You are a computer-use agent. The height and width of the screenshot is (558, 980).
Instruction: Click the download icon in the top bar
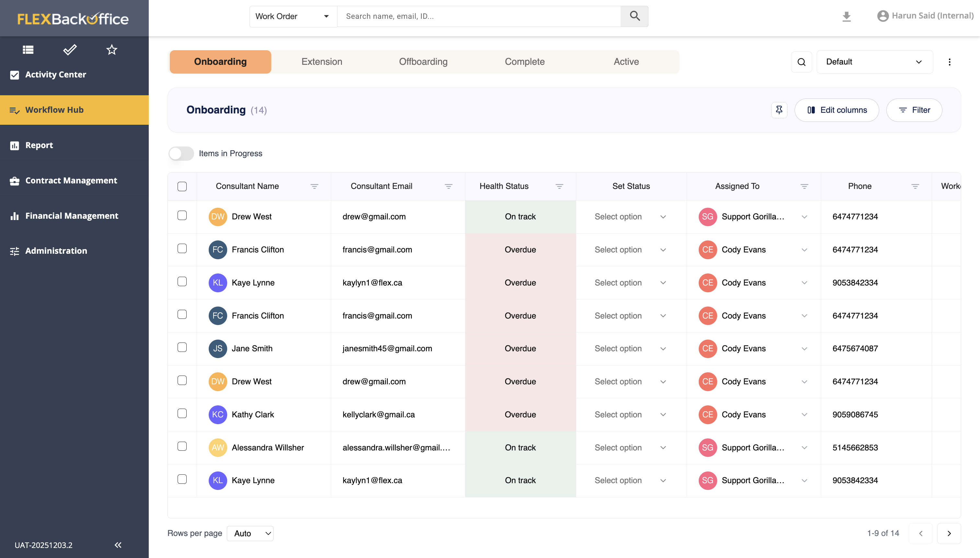(x=846, y=16)
